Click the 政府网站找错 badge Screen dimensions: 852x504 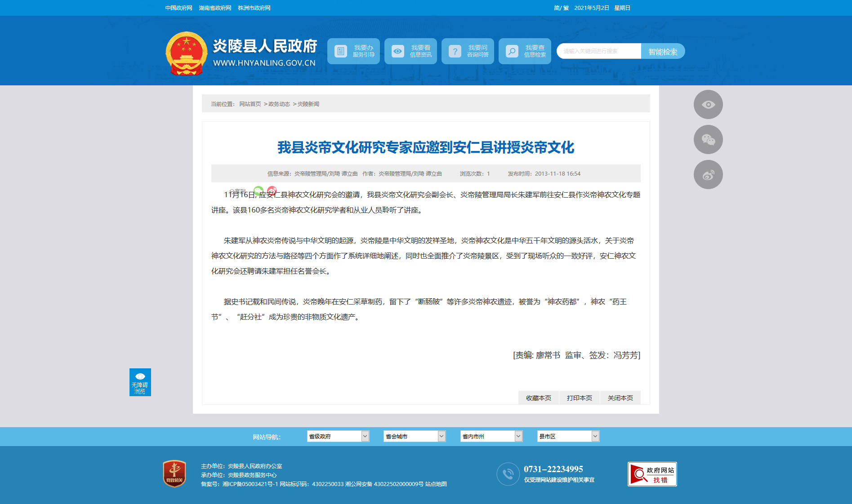coord(652,474)
